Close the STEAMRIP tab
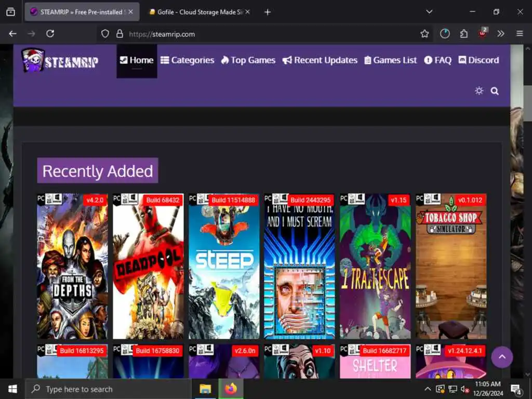The image size is (532, 399). point(130,12)
